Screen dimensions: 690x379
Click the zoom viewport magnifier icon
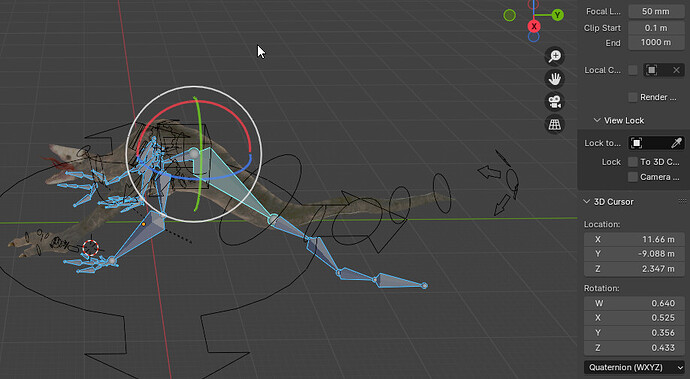[x=555, y=56]
